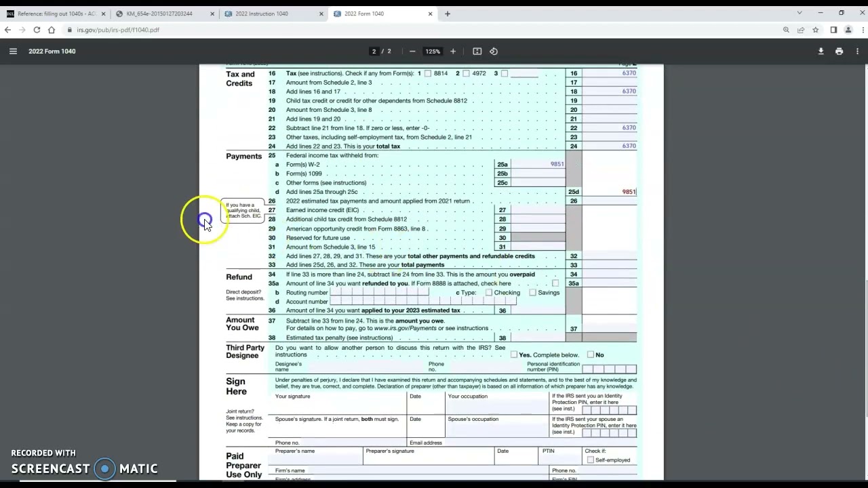
Task: Zoom out the PDF with minus button
Action: [x=412, y=52]
